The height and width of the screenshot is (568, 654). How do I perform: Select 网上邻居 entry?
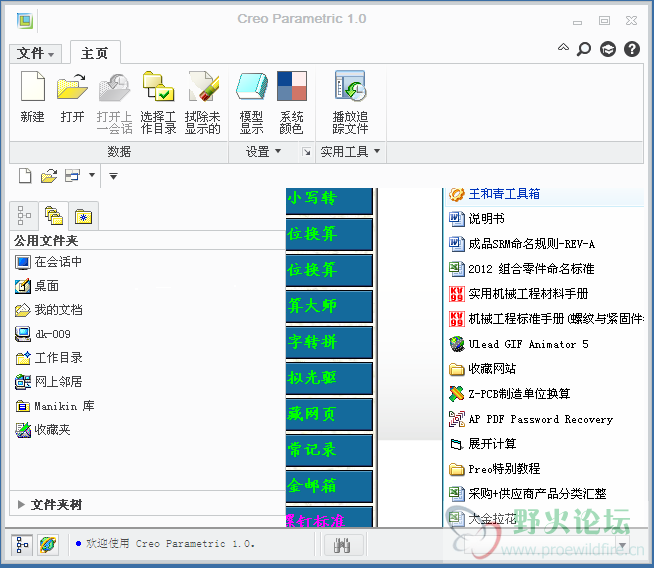[x=49, y=382]
